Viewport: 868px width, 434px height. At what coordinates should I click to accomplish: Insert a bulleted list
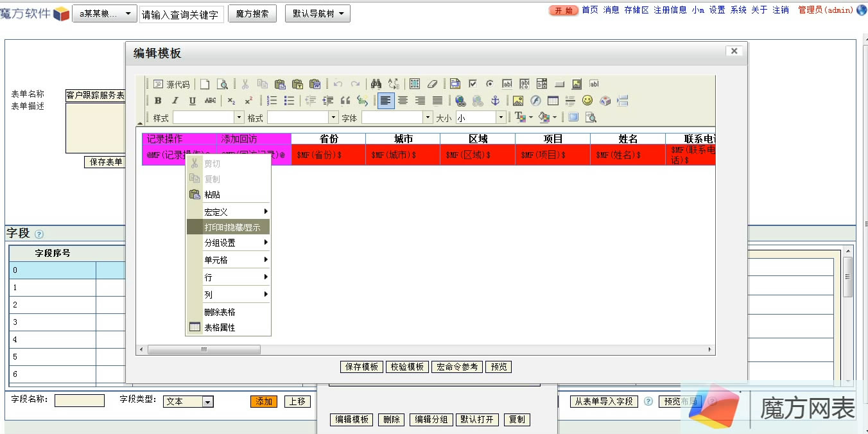click(x=289, y=101)
